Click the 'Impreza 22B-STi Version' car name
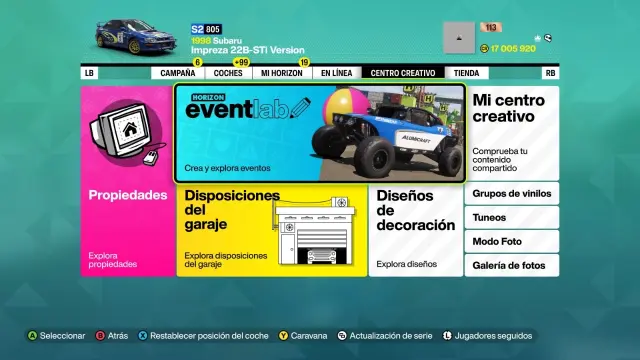Image resolution: width=640 pixels, height=360 pixels. click(248, 50)
